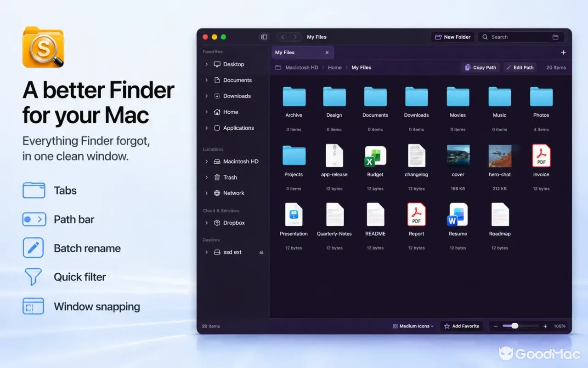
Task: Click the Search input field
Action: pyautogui.click(x=521, y=37)
